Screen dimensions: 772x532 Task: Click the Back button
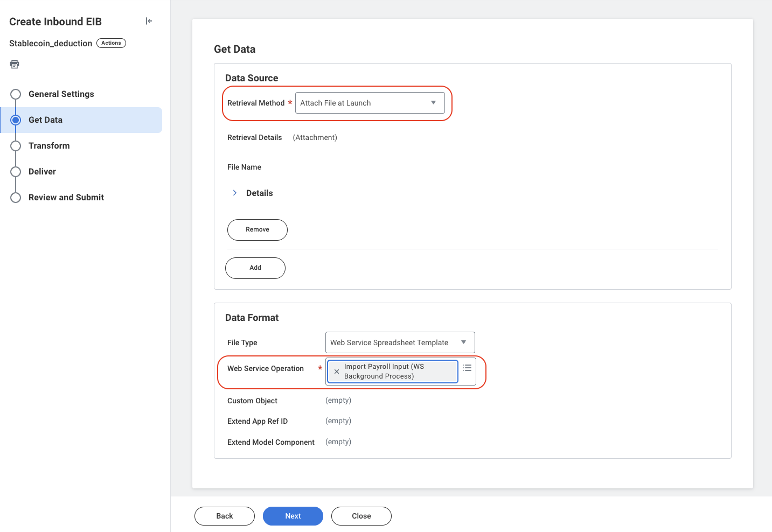coord(225,516)
